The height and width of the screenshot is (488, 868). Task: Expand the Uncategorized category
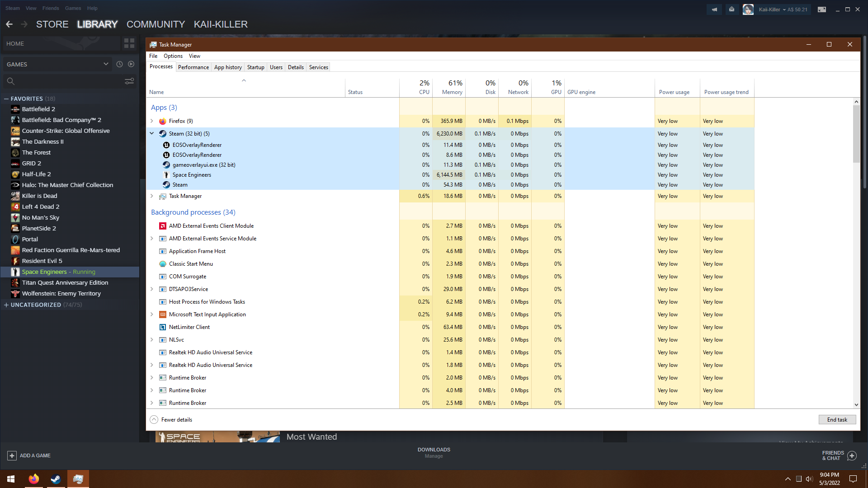click(6, 305)
